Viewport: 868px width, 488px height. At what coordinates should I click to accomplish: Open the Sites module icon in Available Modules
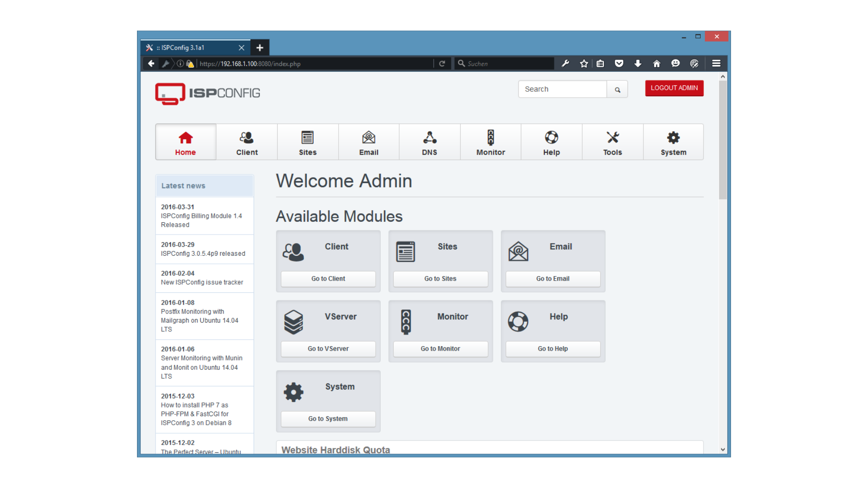[406, 251]
